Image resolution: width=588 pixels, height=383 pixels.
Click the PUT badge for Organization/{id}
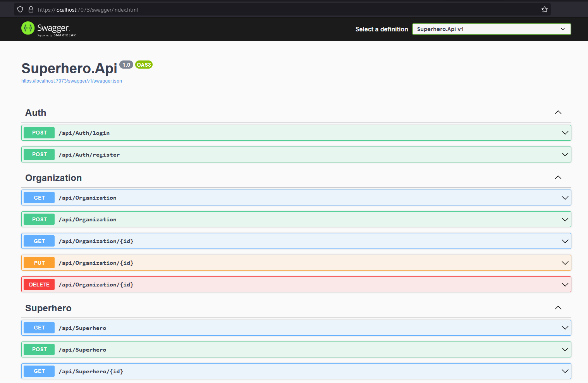39,263
